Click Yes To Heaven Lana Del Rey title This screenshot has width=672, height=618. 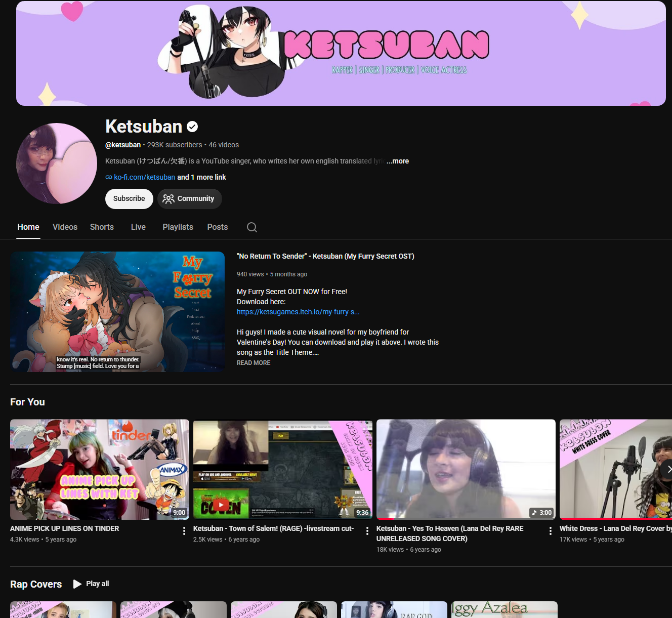450,533
